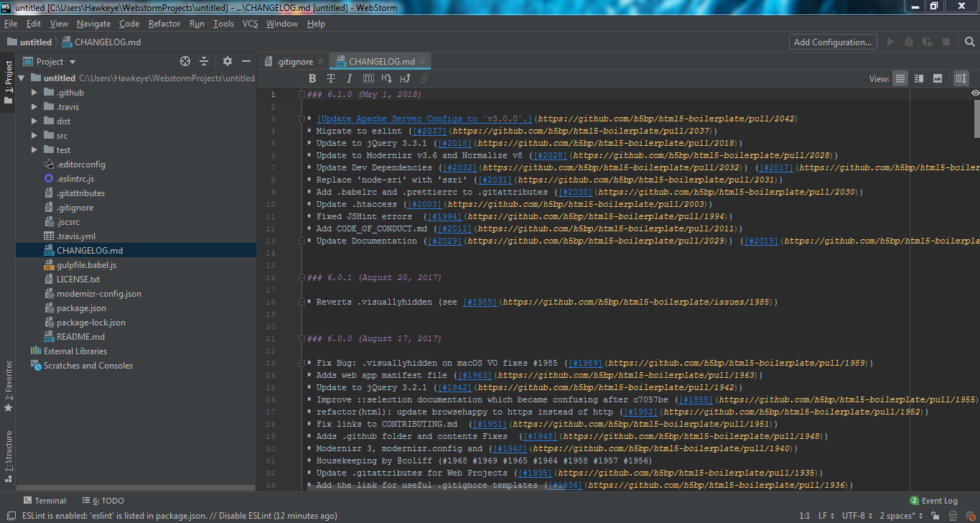980x523 pixels.
Task: Open the VCS menu
Action: (x=250, y=24)
